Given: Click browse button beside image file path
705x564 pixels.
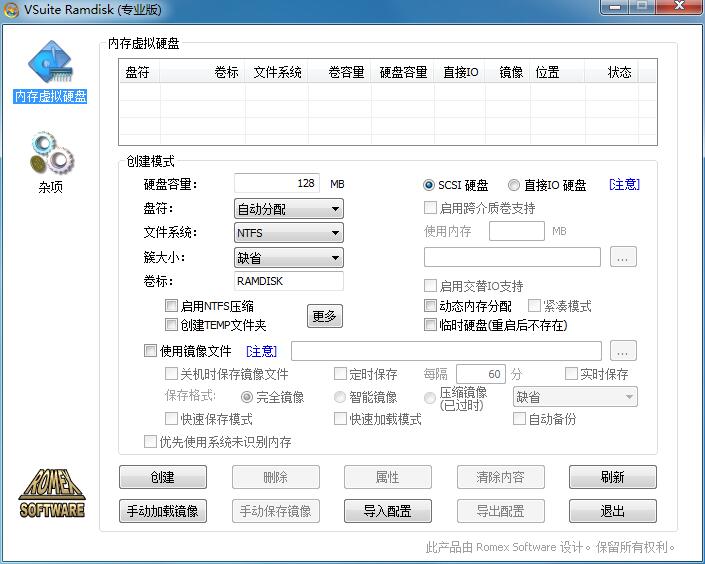Looking at the screenshot, I should (624, 351).
